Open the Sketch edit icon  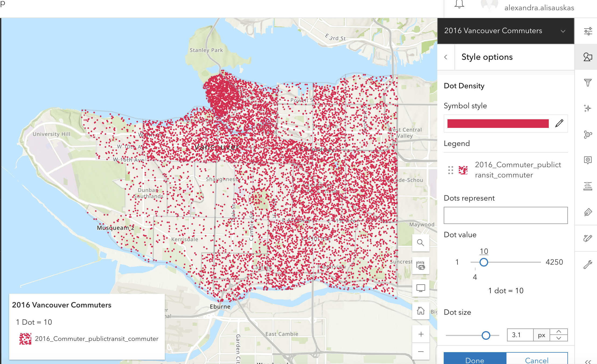pyautogui.click(x=588, y=238)
